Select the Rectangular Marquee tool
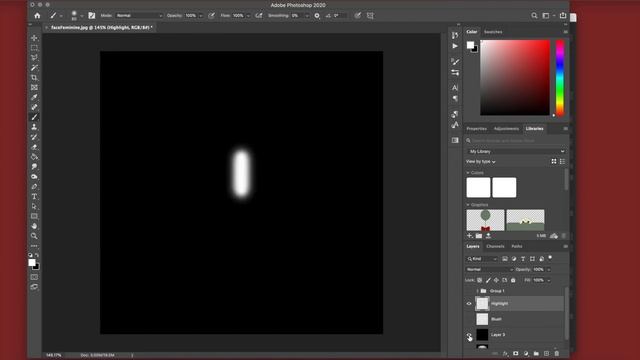This screenshot has width=640, height=360. point(34,48)
